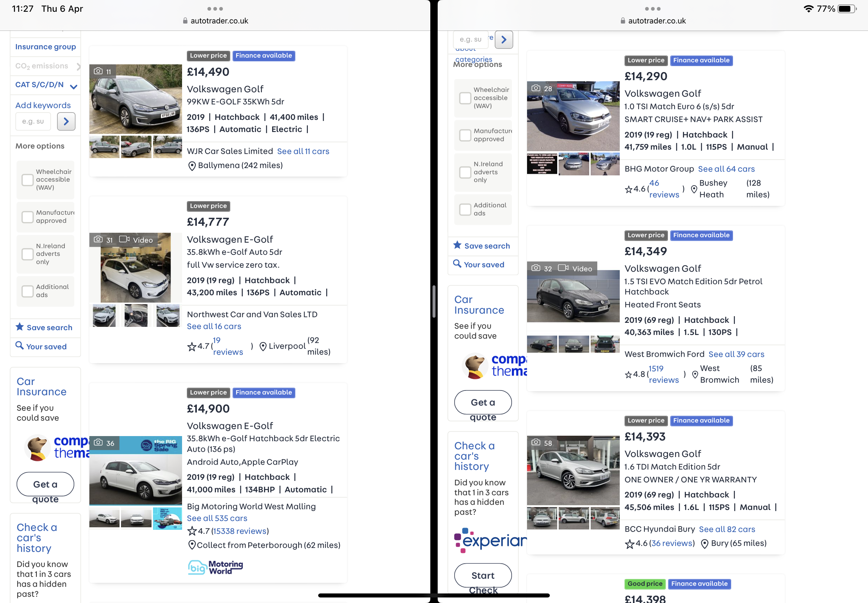Image resolution: width=868 pixels, height=603 pixels.
Task: Tap multitasking three dots in right window
Action: point(652,9)
